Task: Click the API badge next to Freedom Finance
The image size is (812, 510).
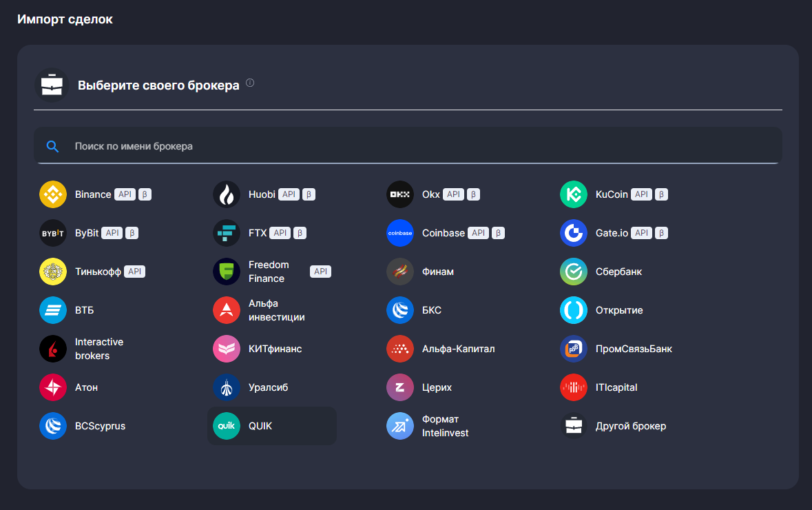Action: click(320, 272)
